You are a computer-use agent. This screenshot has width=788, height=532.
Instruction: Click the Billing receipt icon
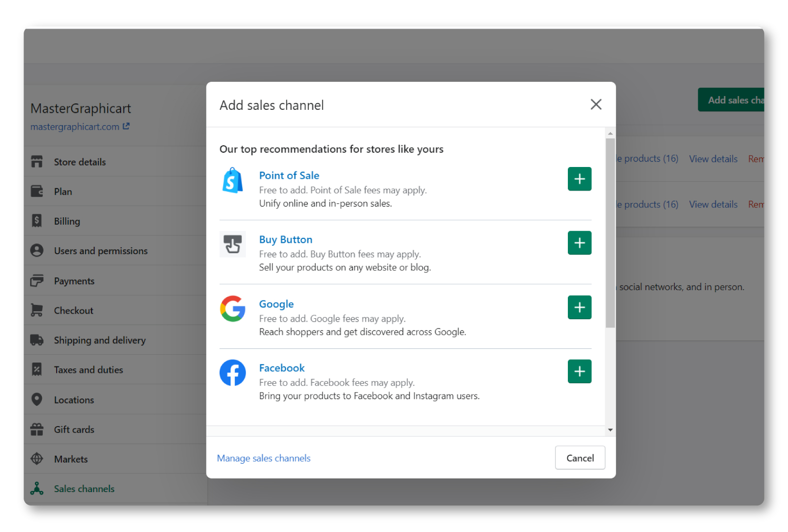[x=37, y=221]
